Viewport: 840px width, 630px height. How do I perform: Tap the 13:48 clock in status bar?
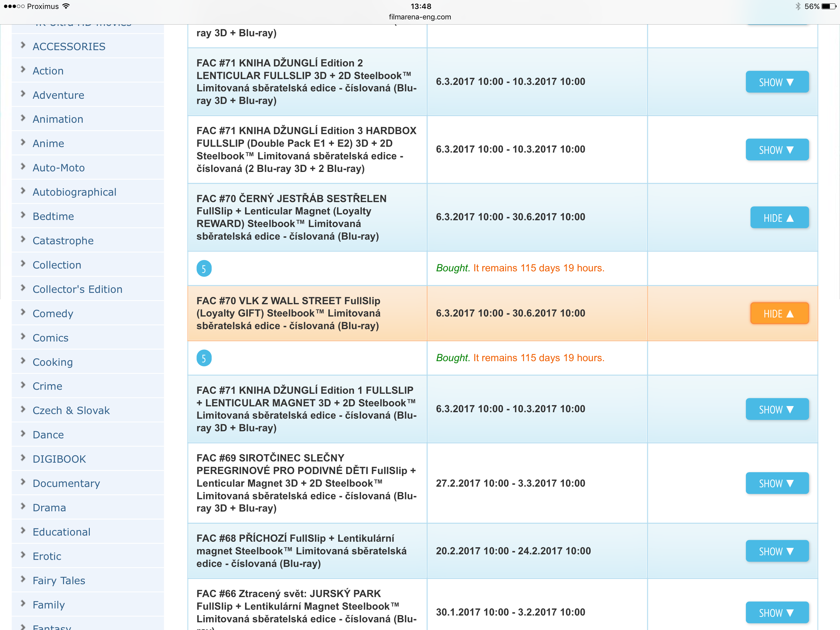coord(421,6)
